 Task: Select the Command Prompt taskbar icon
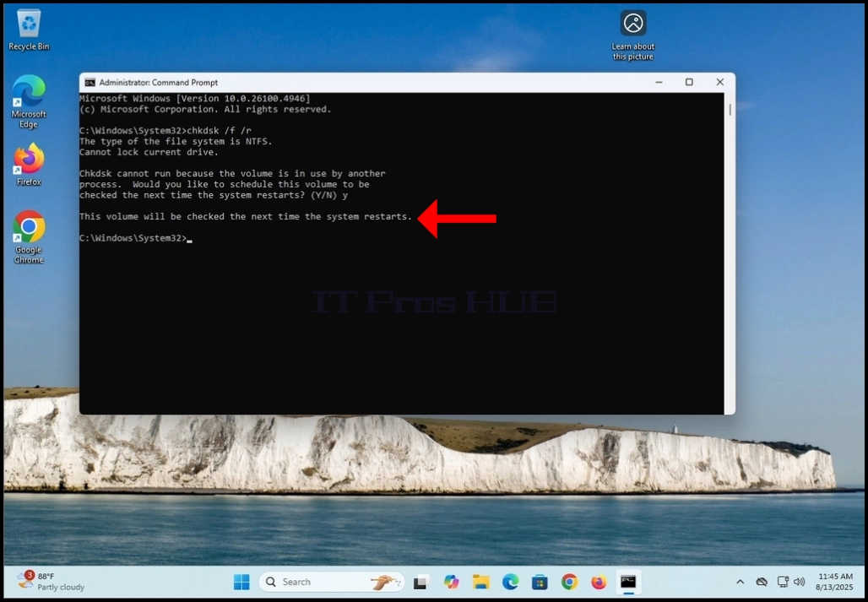point(627,582)
